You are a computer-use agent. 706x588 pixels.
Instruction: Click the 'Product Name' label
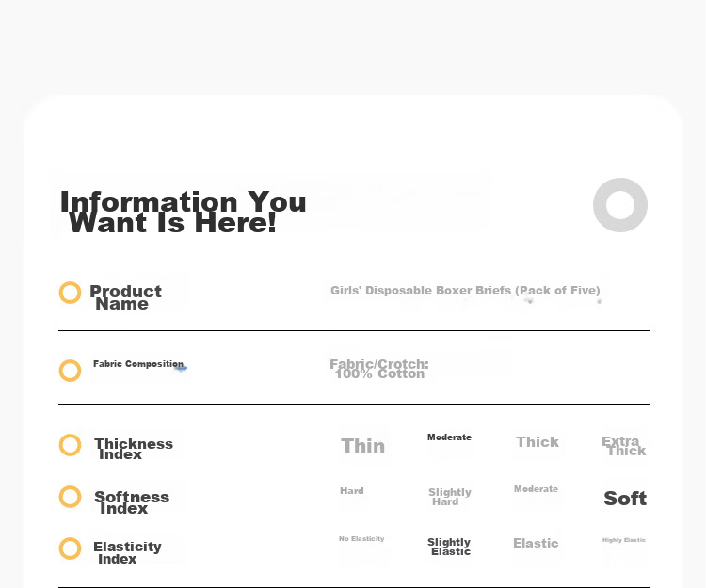click(x=125, y=297)
